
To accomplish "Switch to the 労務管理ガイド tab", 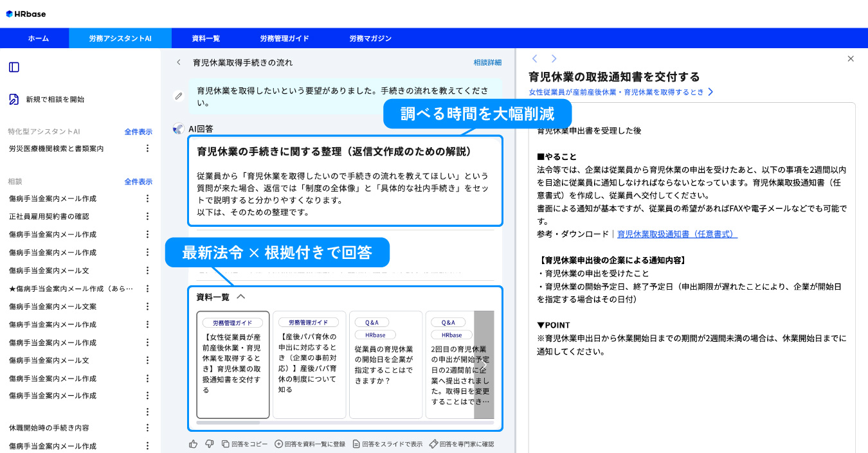I will [x=284, y=39].
